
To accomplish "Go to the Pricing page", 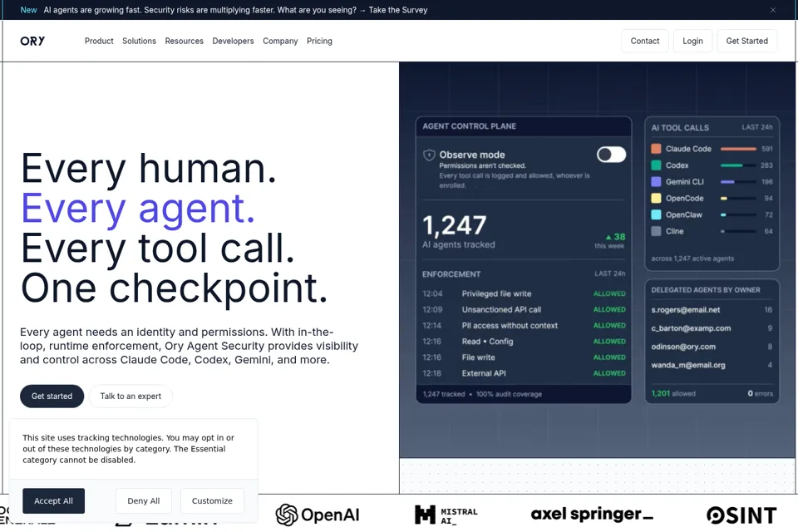I will tap(319, 41).
